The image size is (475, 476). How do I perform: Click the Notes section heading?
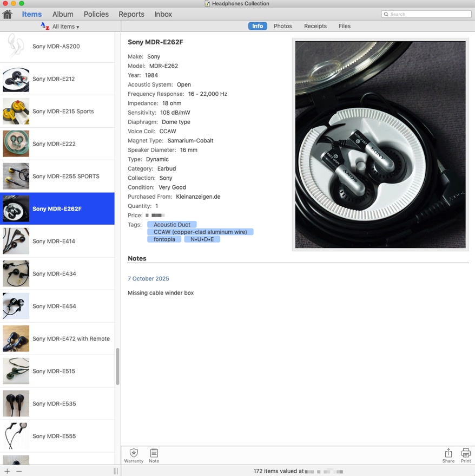(x=137, y=258)
